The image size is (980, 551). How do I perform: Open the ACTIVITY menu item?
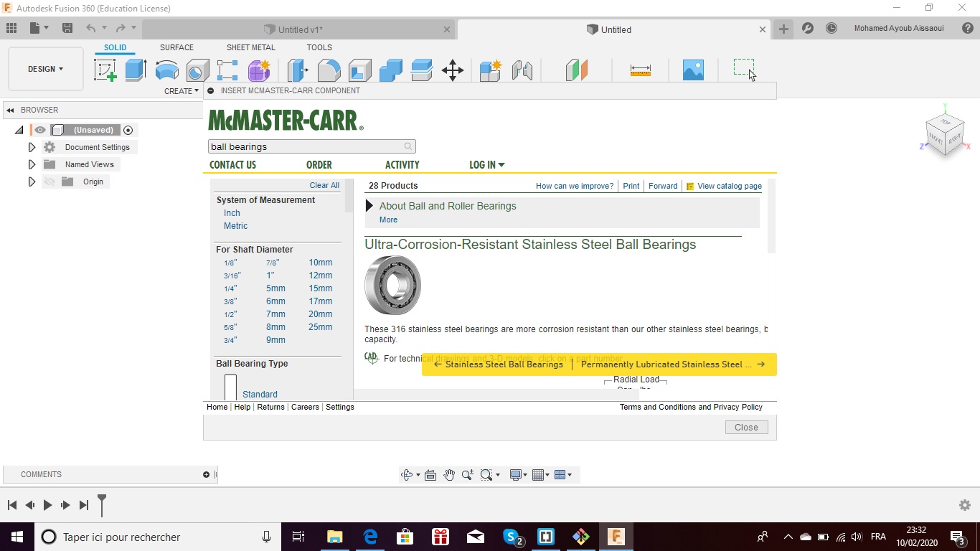402,165
